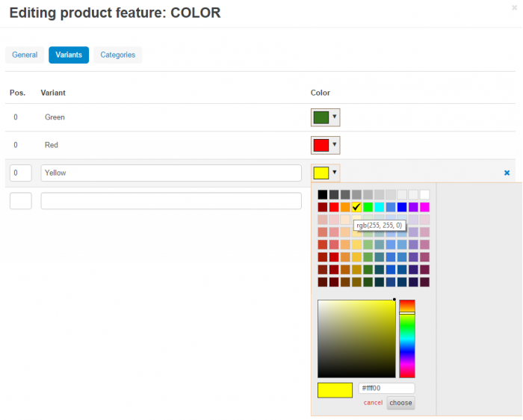The height and width of the screenshot is (420, 523).
Task: Select the Variants tab
Action: [x=69, y=55]
